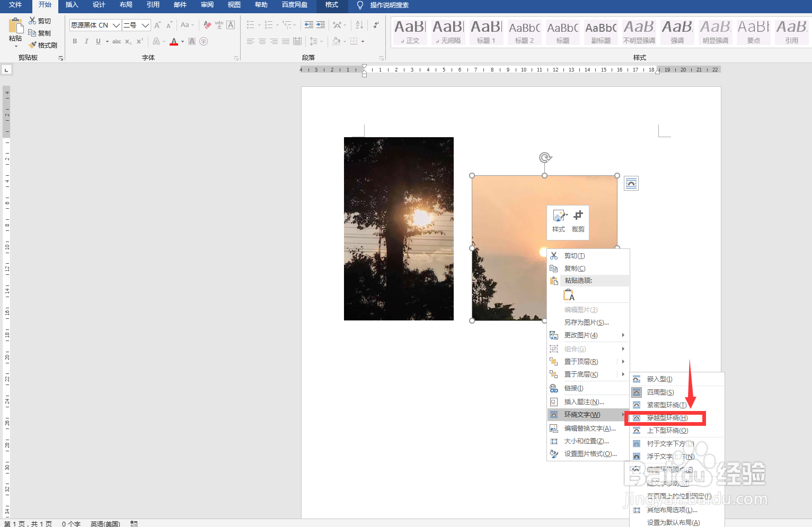812x527 pixels.
Task: Apply subscript formatting
Action: [128, 41]
